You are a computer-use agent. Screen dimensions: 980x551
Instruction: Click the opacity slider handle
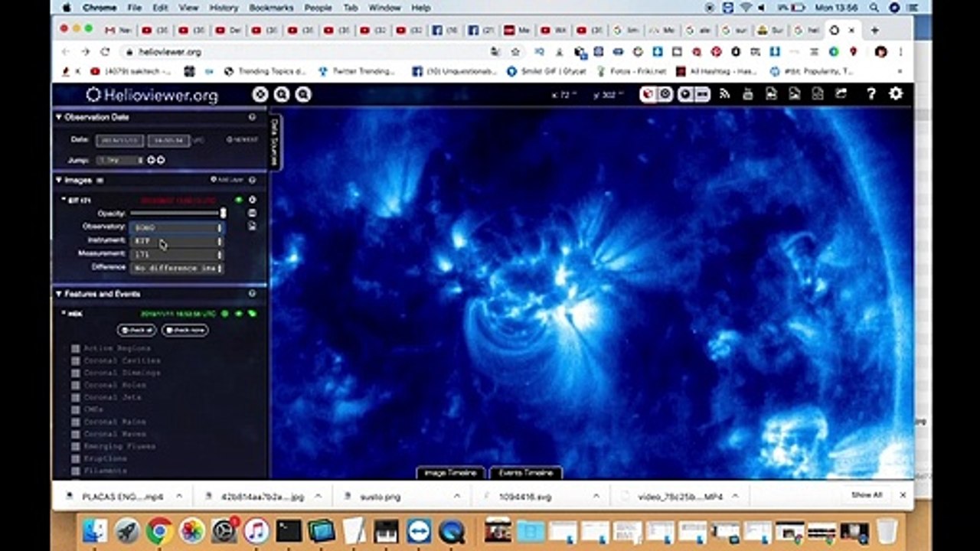224,213
